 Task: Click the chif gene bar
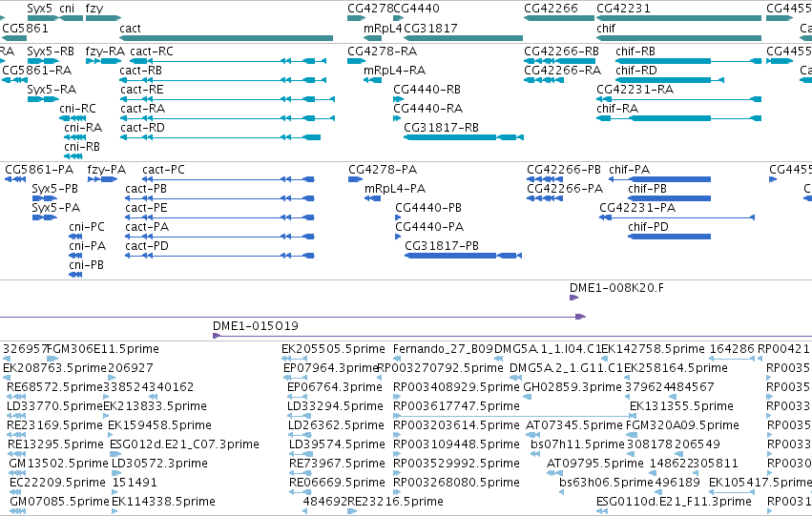point(679,38)
